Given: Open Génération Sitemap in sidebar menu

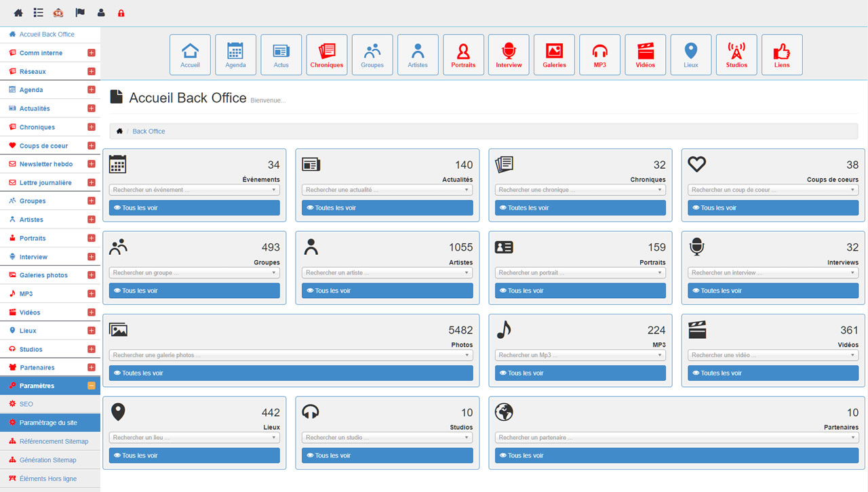Looking at the screenshot, I should 47,460.
